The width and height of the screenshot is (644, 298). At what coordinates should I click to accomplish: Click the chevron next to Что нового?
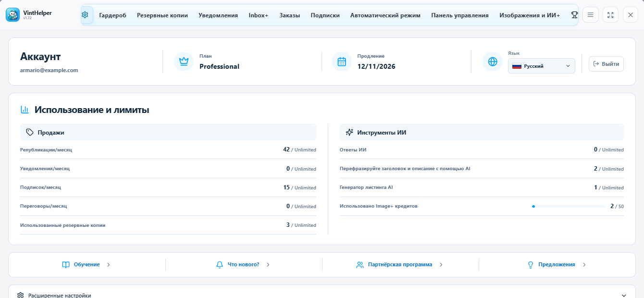(268, 264)
